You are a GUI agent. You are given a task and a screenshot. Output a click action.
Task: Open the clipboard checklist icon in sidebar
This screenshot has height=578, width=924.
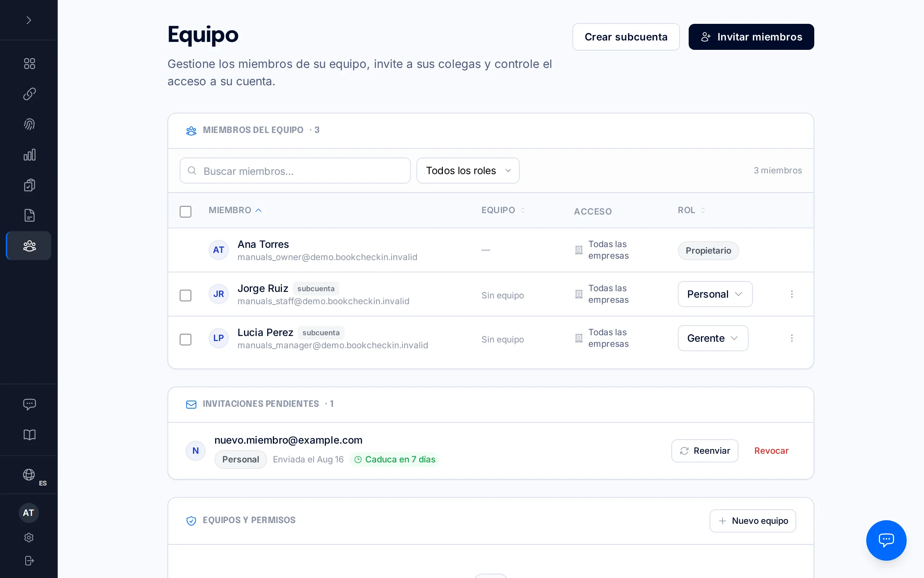(x=29, y=185)
